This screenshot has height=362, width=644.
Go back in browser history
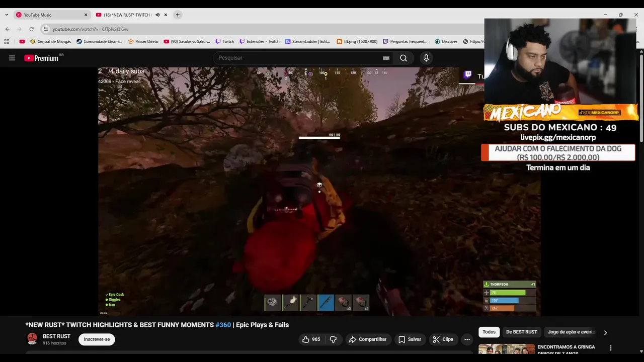(8, 29)
